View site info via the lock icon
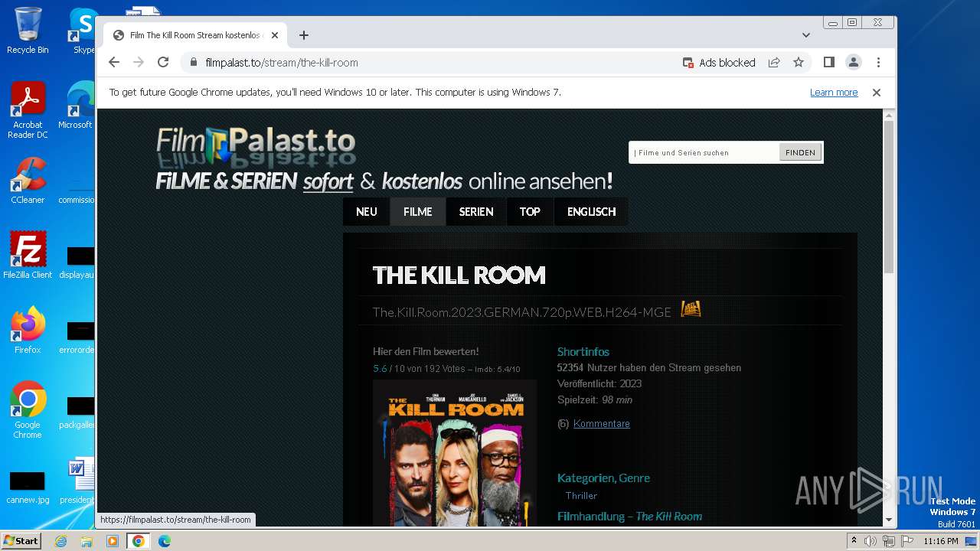The width and height of the screenshot is (980, 551). coord(194,63)
